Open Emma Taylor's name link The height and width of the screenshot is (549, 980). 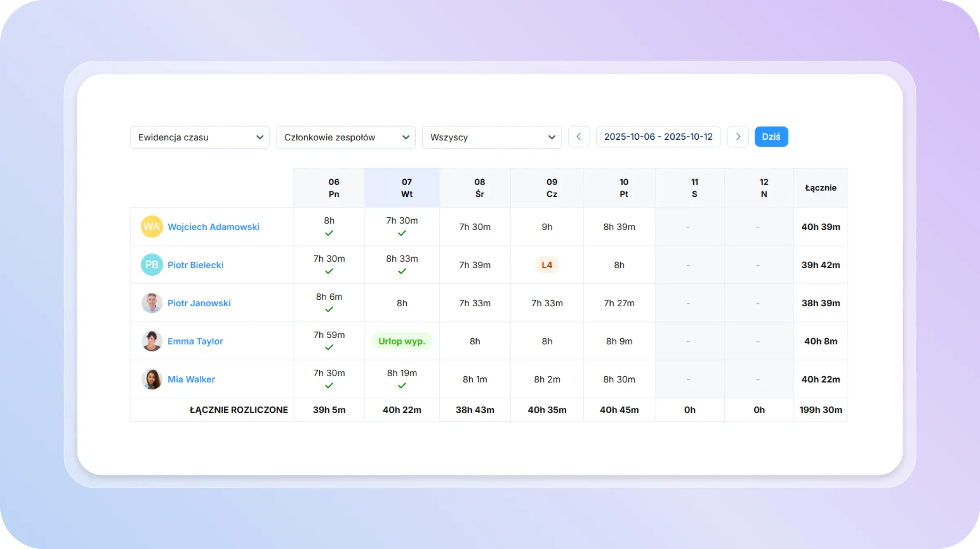coord(195,341)
